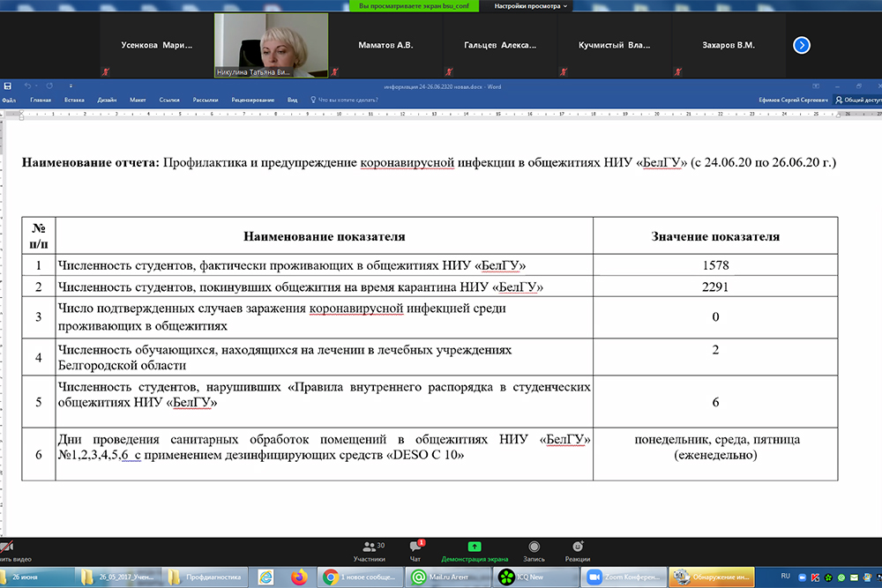Start recording with the Запись button

[x=534, y=551]
